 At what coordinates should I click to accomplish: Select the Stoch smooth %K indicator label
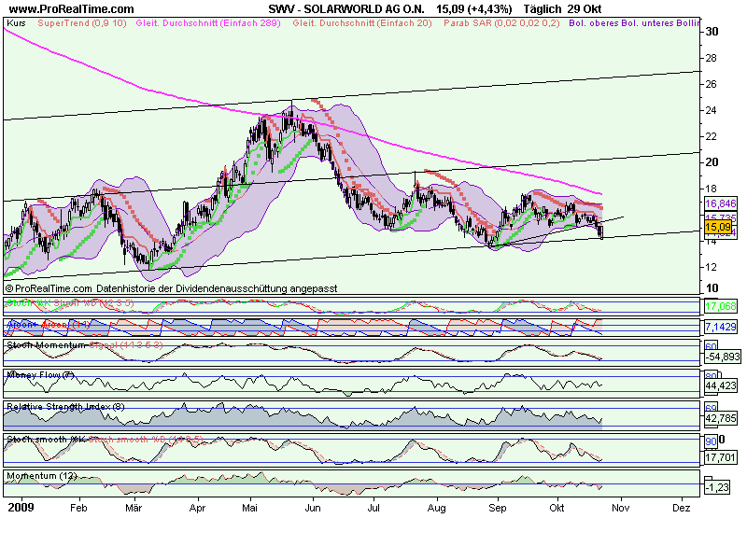(x=47, y=439)
